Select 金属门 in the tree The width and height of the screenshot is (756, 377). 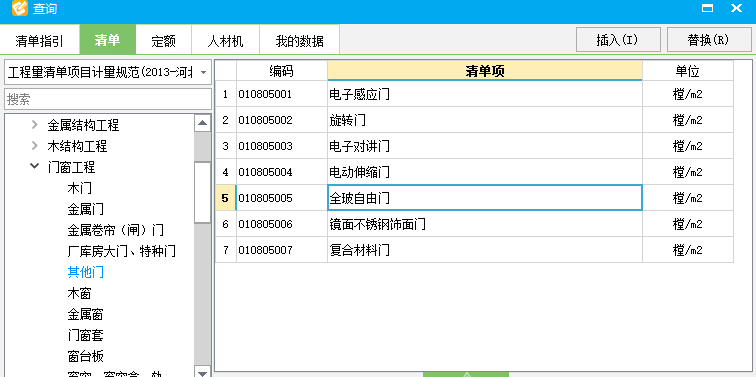click(85, 209)
